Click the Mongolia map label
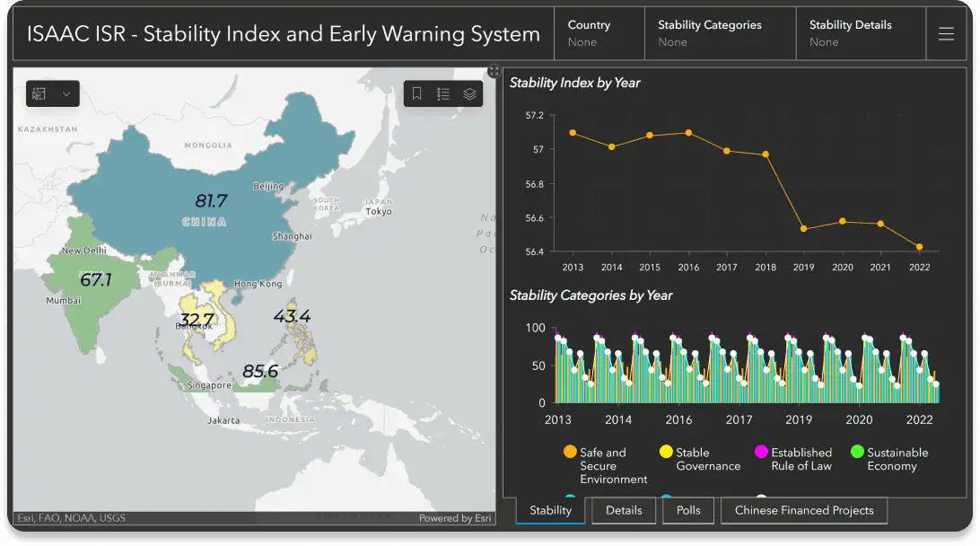The width and height of the screenshot is (980, 546). coord(208,145)
